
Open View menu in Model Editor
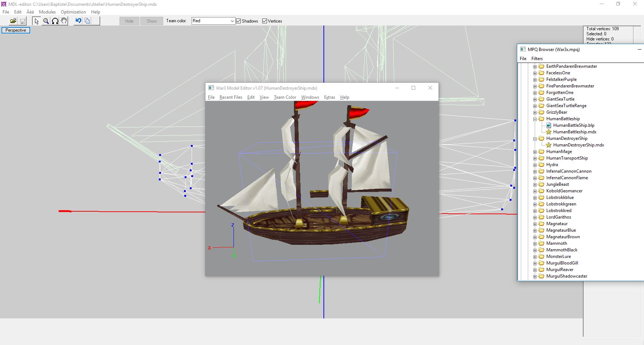[264, 97]
